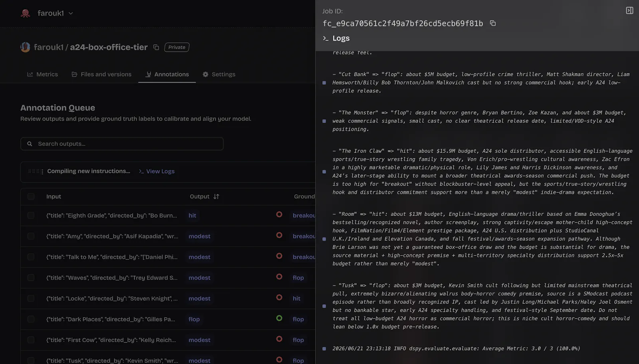Click the octopus logo icon

coord(25,13)
